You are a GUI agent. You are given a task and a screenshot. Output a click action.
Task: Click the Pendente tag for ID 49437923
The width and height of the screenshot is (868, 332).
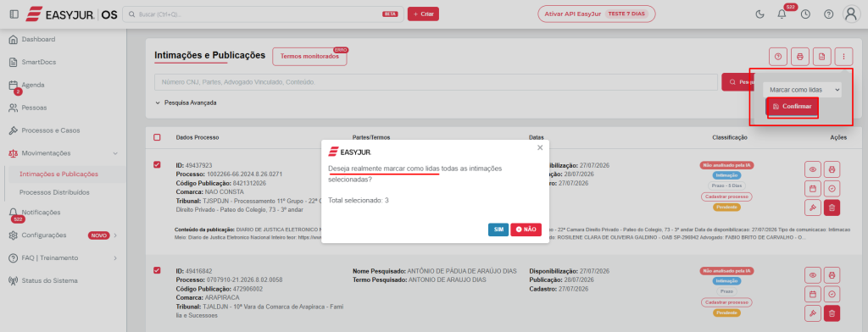[727, 207]
